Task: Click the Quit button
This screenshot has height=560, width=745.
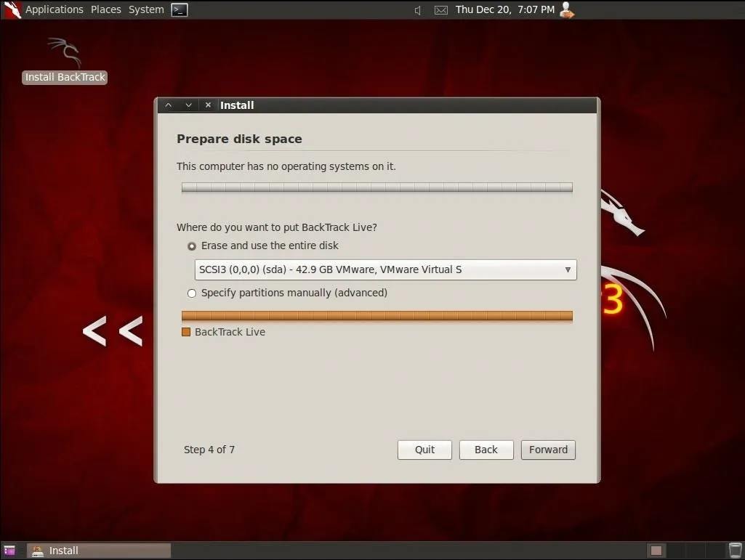Action: click(424, 450)
